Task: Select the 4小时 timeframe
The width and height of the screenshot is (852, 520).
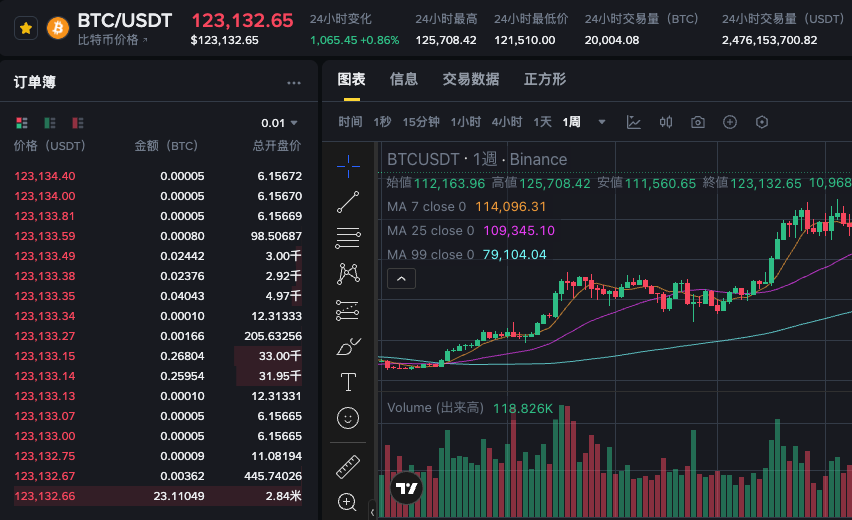Action: [506, 122]
